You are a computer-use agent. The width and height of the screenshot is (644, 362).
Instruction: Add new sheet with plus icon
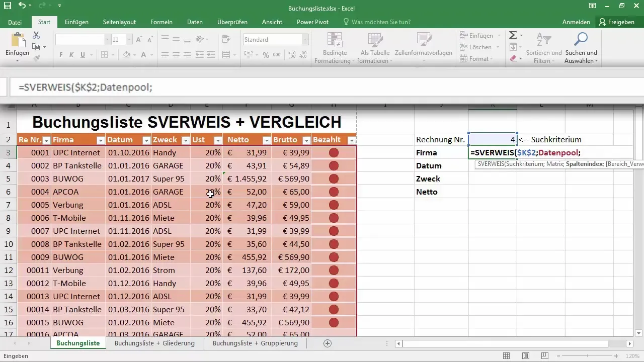pos(328,343)
